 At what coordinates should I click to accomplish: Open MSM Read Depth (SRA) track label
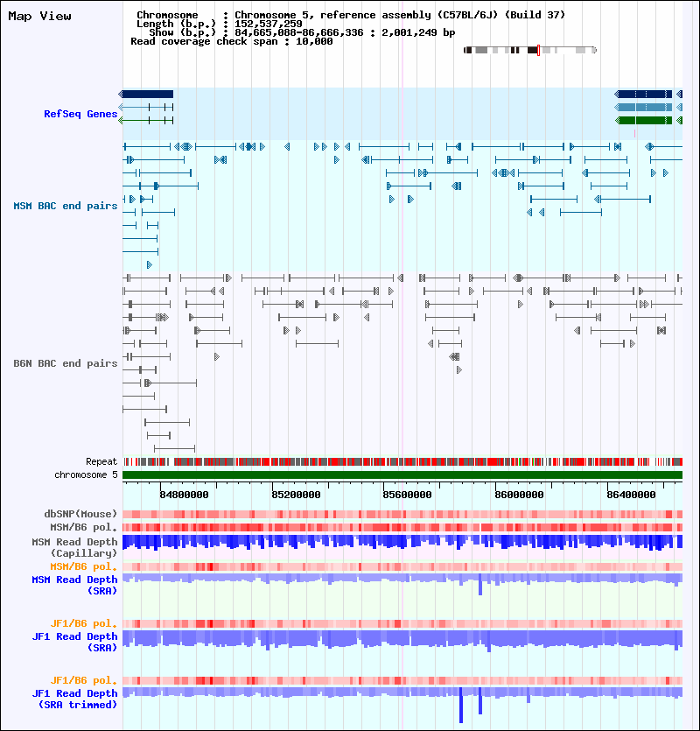point(74,585)
